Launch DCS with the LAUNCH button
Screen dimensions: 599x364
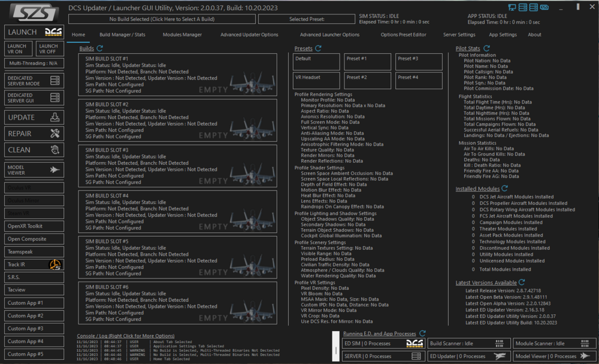click(34, 32)
